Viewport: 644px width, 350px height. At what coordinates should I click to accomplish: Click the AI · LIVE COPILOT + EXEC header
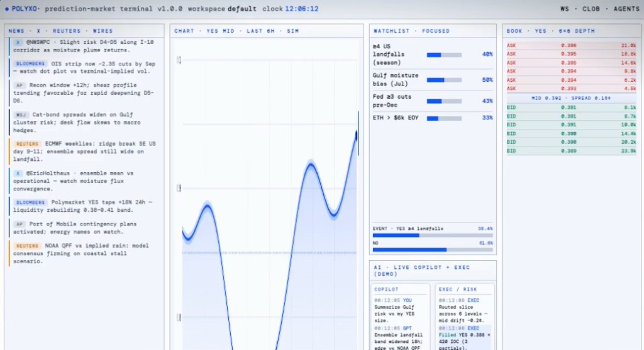(x=422, y=271)
